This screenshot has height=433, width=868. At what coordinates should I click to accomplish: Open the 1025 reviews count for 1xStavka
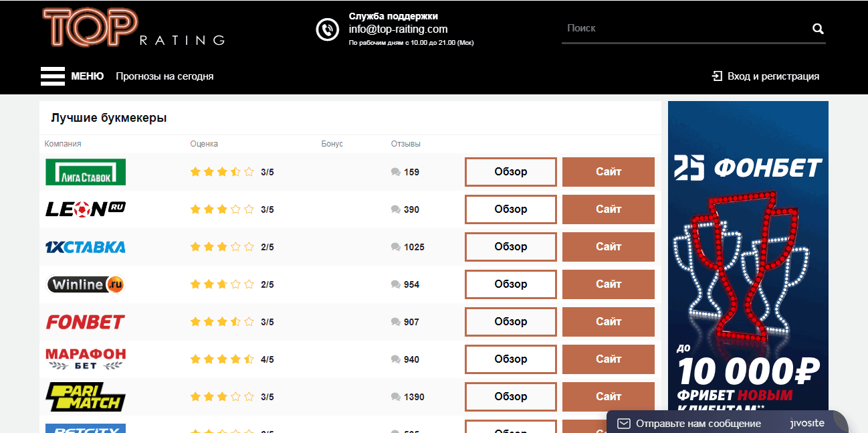408,247
